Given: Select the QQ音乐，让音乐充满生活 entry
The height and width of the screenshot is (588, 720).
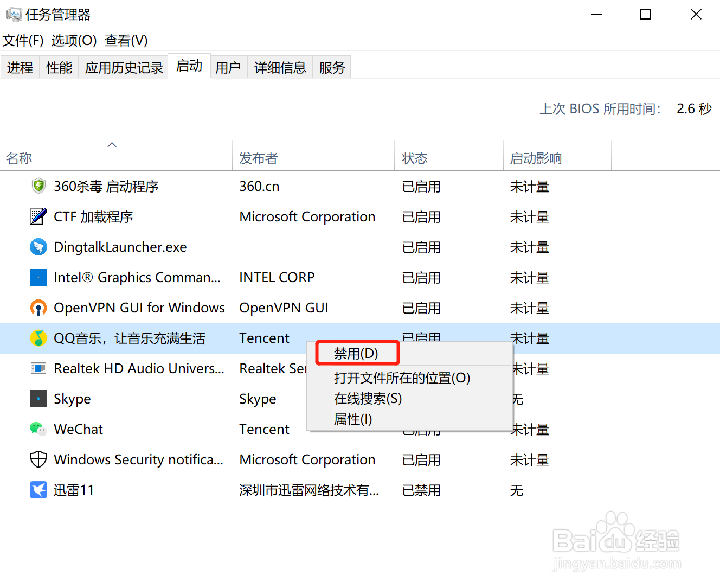Looking at the screenshot, I should pyautogui.click(x=130, y=338).
